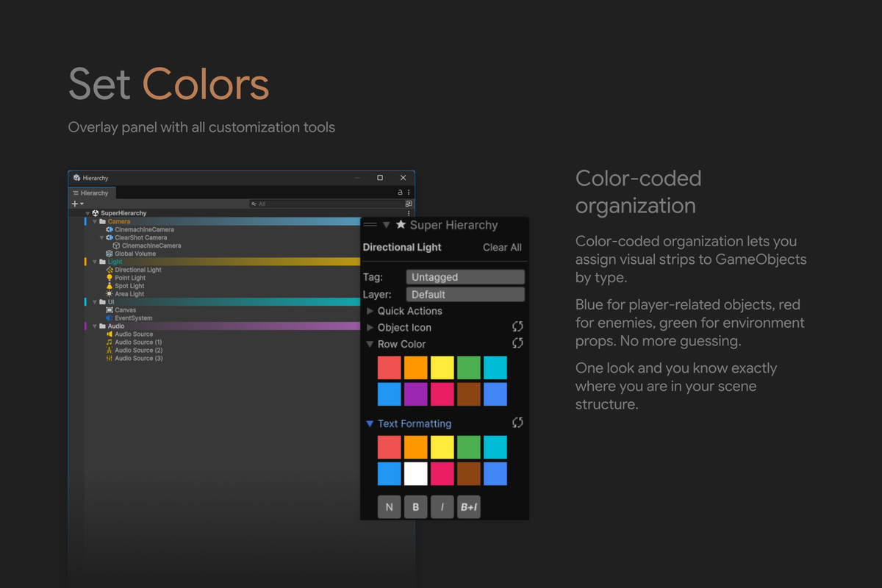Reset Object Icon with its refresh icon

point(517,327)
